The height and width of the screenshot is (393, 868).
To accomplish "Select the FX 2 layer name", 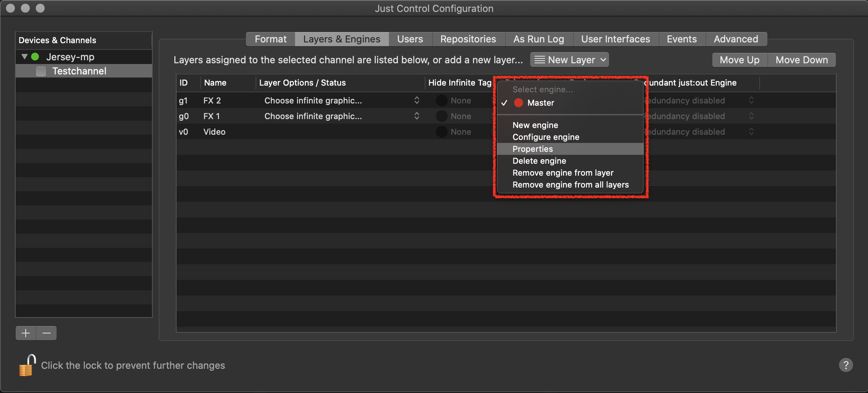I will tap(212, 100).
